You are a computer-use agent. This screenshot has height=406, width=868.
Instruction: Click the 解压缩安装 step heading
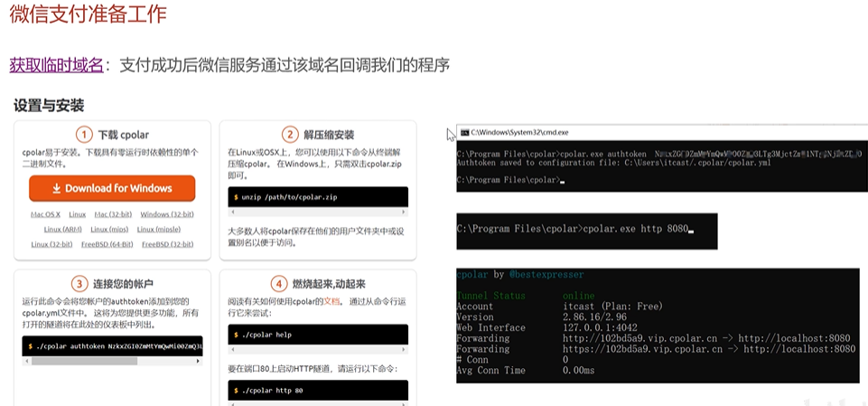coord(329,135)
